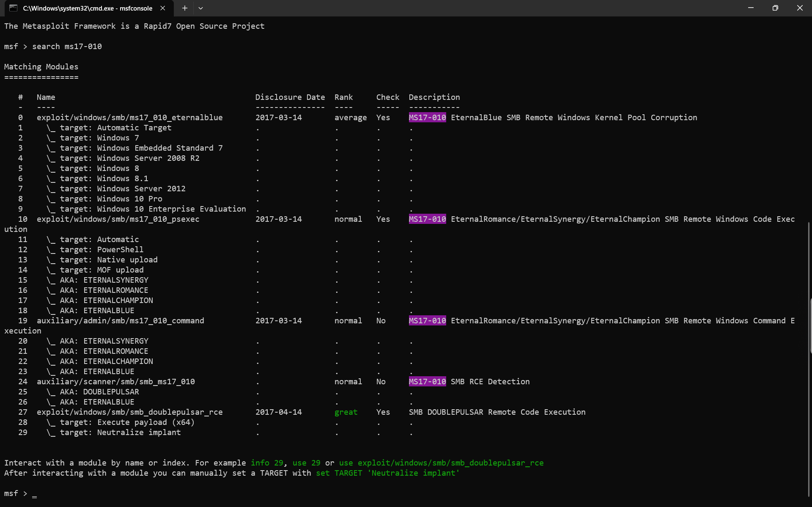Click green set TARGET 'Neutralize implant' text
812x507 pixels.
[388, 473]
